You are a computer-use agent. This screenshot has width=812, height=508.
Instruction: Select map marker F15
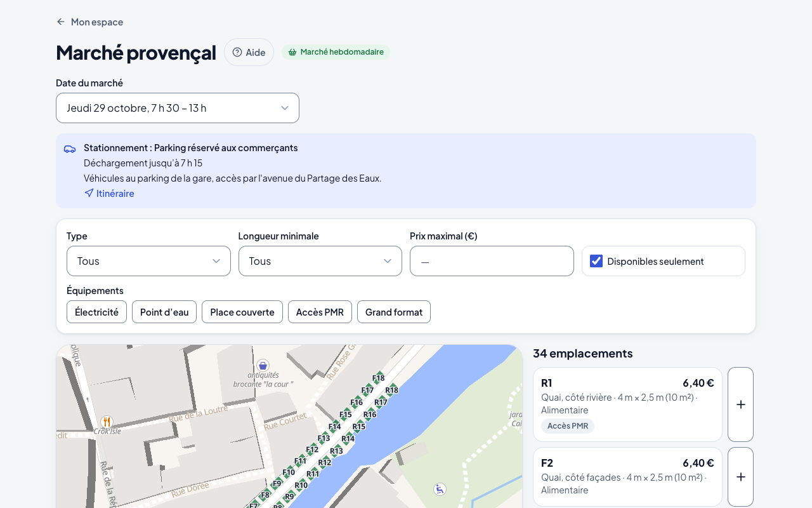(346, 414)
